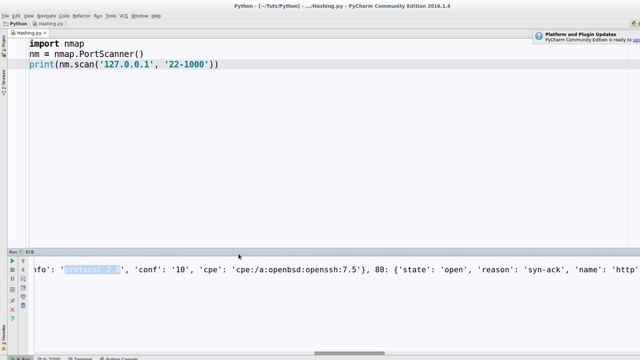Viewport: 640px width, 360px height.
Task: Click Python in the navigation breadcrumb
Action: coord(18,24)
